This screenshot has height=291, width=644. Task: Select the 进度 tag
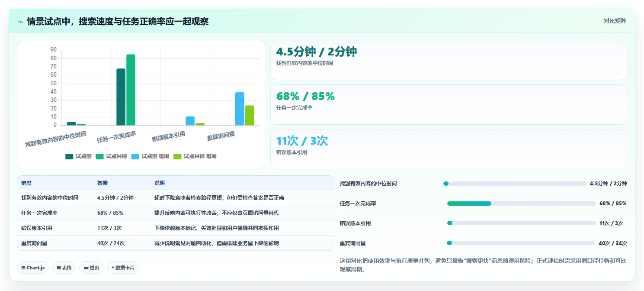91,268
